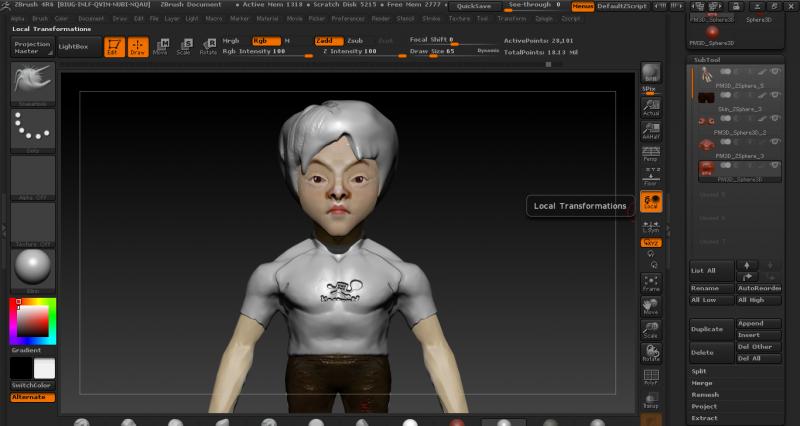Open the Stroke menu
The image size is (800, 426).
point(431,18)
